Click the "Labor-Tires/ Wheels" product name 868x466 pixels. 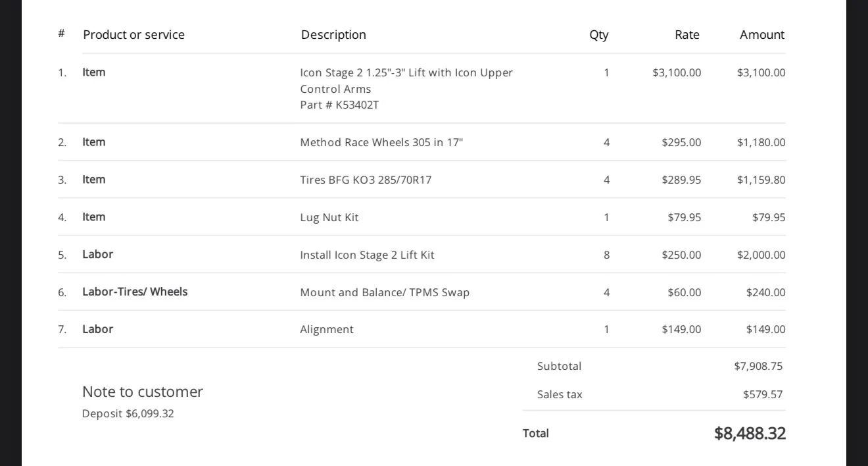[x=135, y=292]
